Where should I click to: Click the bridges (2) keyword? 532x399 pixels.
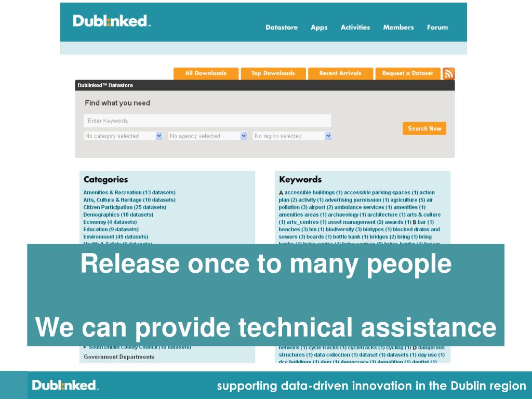[x=383, y=237]
